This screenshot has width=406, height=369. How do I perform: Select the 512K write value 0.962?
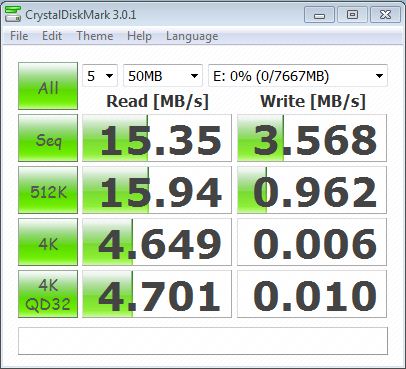(312, 190)
